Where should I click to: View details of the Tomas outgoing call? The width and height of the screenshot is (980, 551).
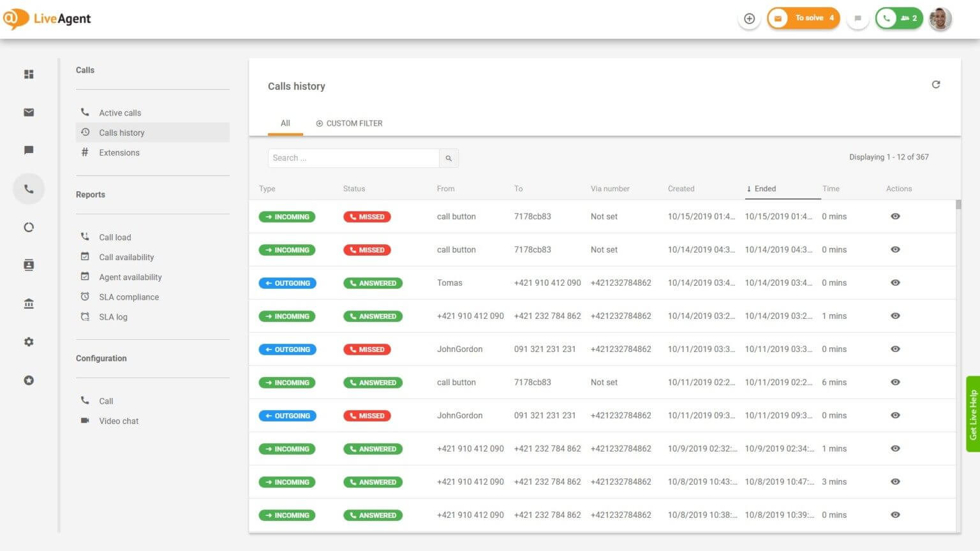tap(895, 283)
